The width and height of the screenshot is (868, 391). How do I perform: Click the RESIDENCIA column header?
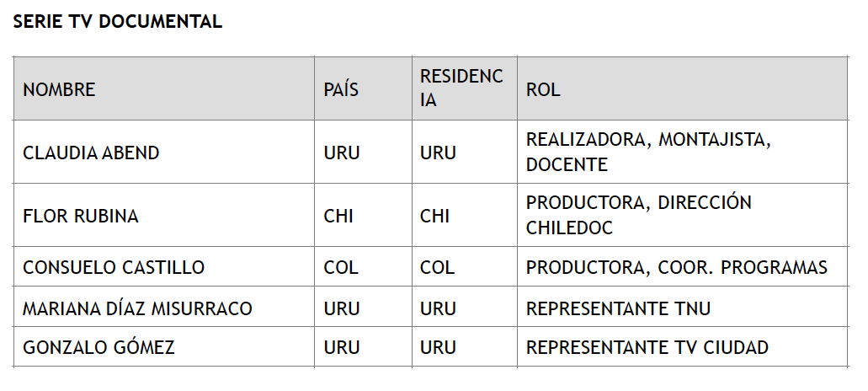(x=465, y=88)
